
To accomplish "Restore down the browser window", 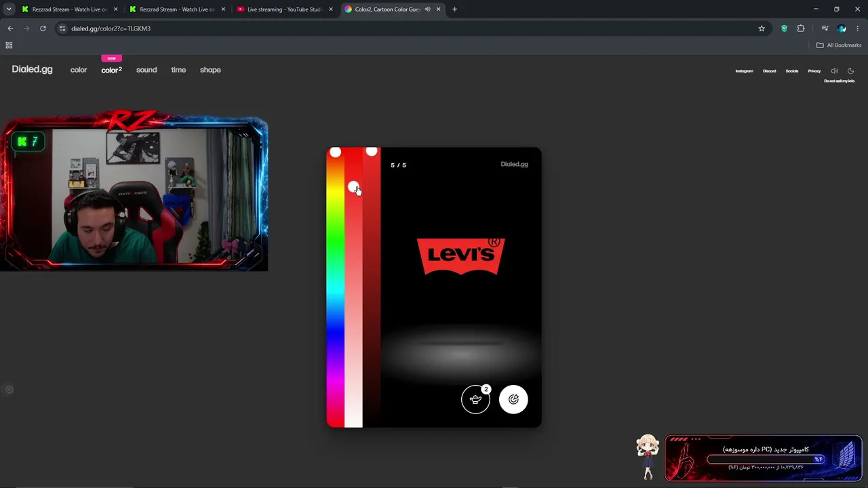I will pyautogui.click(x=837, y=9).
